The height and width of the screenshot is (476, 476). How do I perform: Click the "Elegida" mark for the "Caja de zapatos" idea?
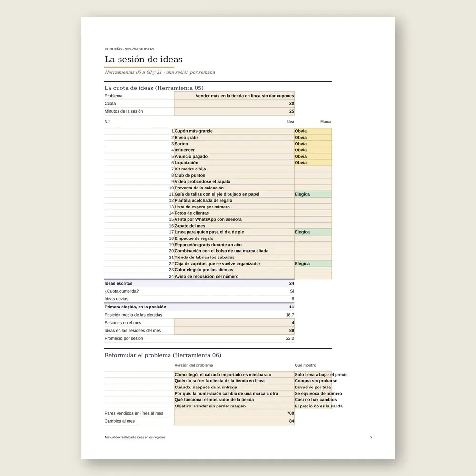313,264
